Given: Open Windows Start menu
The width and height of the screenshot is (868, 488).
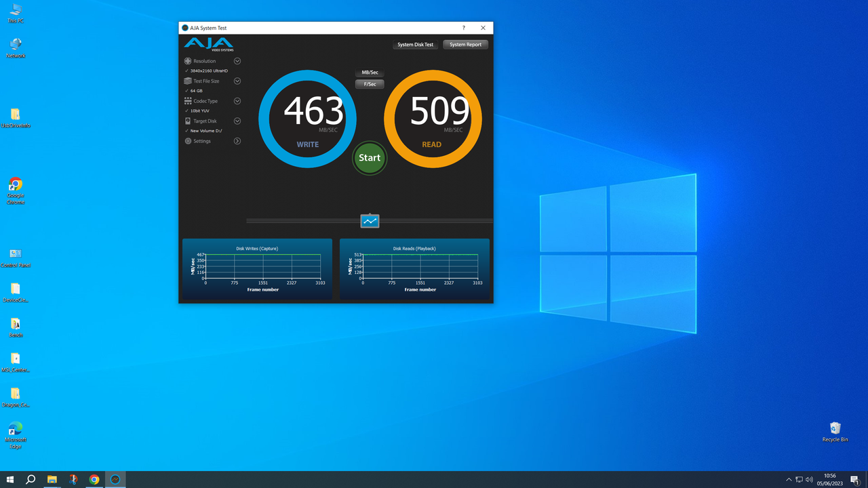Looking at the screenshot, I should [x=10, y=480].
